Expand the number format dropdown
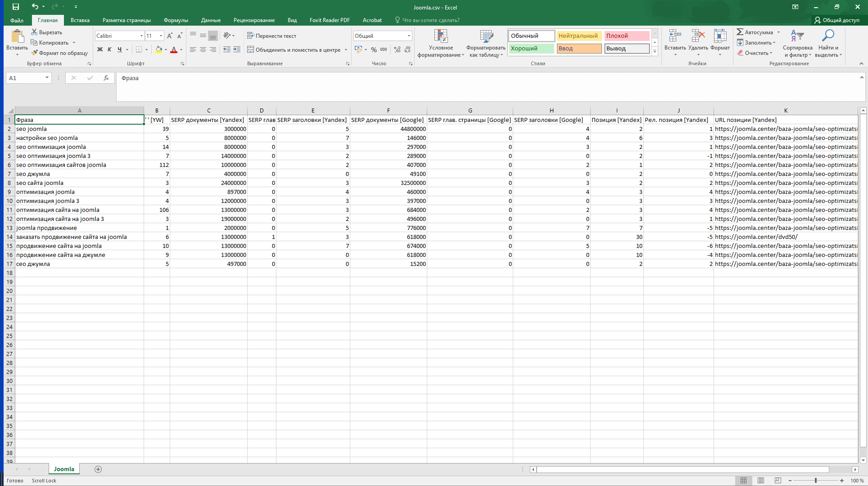 point(409,36)
